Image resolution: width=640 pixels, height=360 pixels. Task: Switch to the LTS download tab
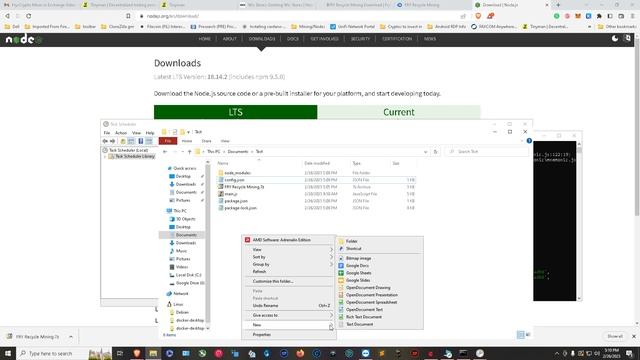[236, 112]
